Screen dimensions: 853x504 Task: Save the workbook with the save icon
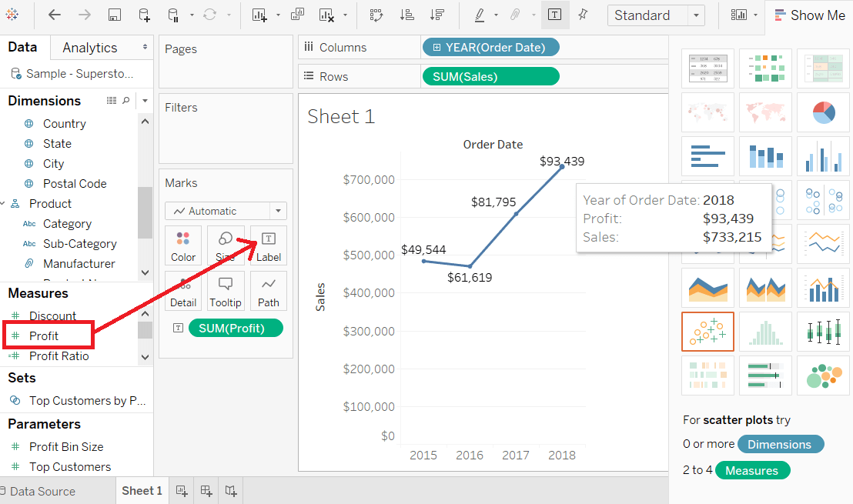point(114,15)
